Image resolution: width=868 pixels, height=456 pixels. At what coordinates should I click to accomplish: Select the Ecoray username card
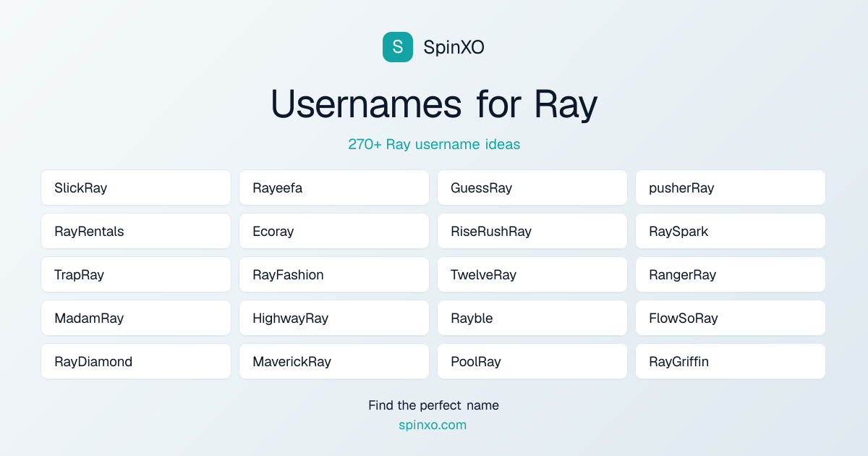[334, 231]
